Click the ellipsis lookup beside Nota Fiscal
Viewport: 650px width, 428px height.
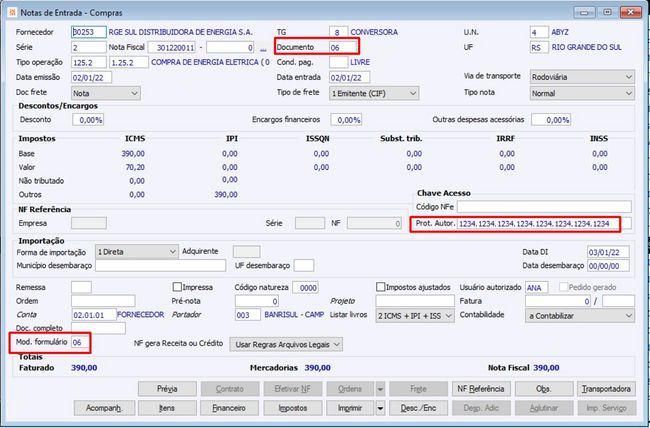[x=263, y=48]
